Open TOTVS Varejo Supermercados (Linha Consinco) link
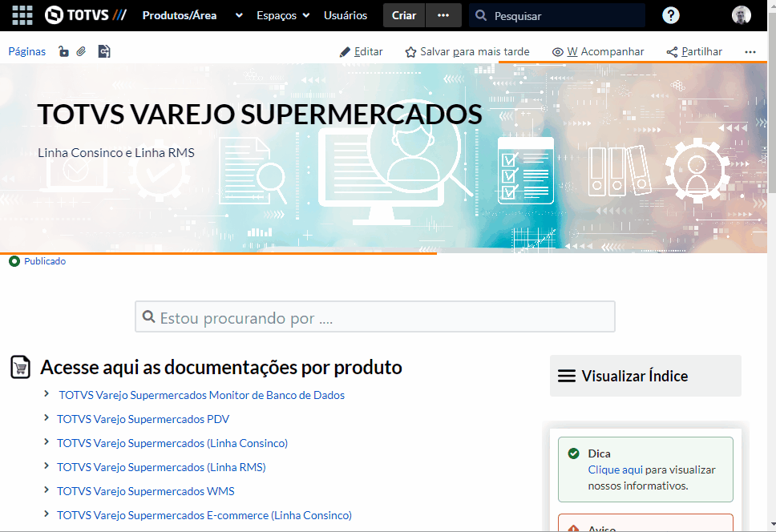 point(172,443)
